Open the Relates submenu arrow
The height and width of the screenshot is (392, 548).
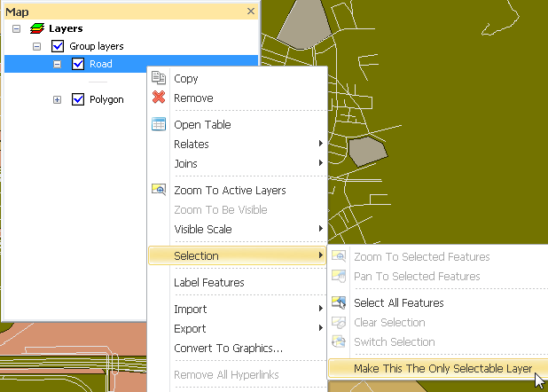(x=320, y=144)
